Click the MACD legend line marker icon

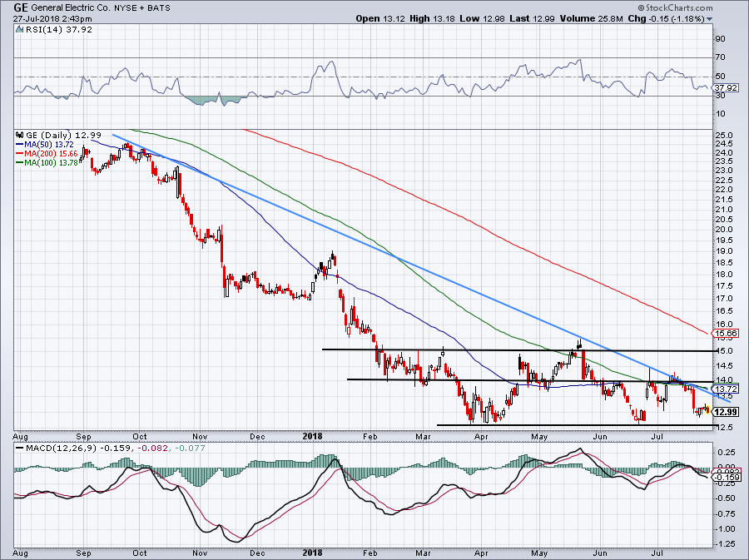(19, 448)
